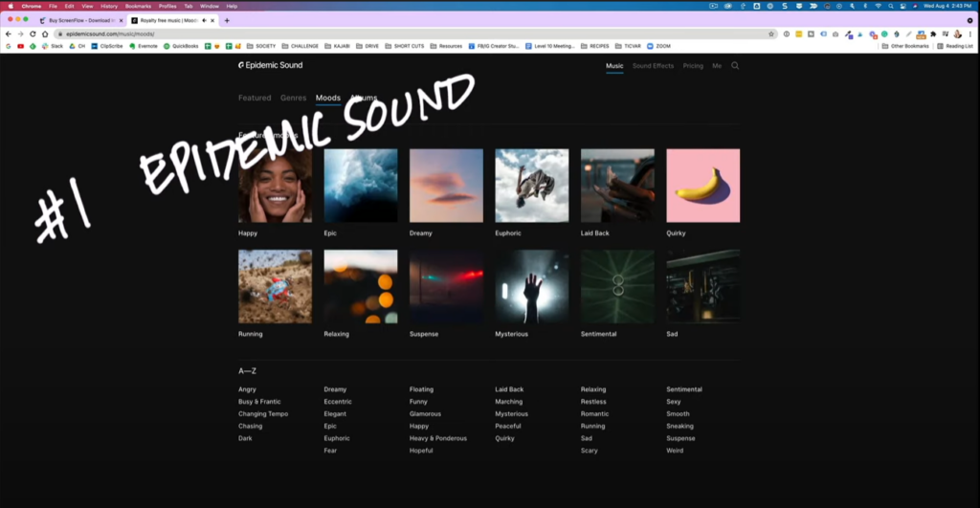Screen dimensions: 980x508
Task: Go back with the browser back arrow
Action: tap(8, 33)
